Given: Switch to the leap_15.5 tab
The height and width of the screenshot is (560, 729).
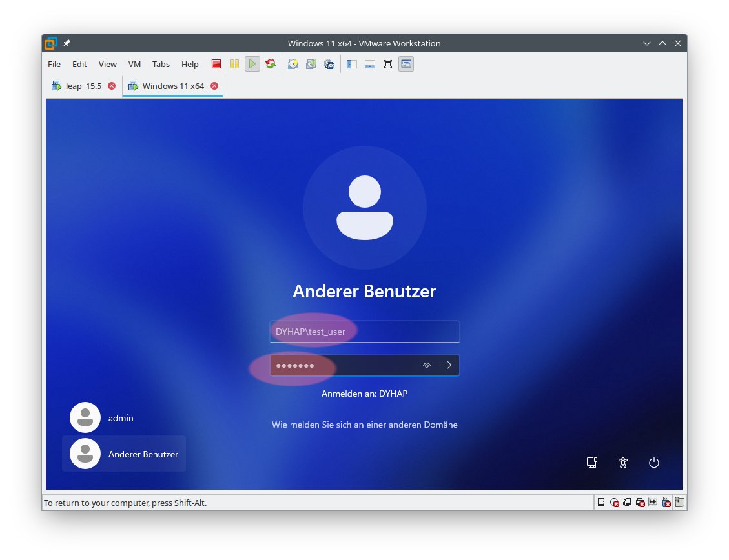Looking at the screenshot, I should pyautogui.click(x=83, y=86).
